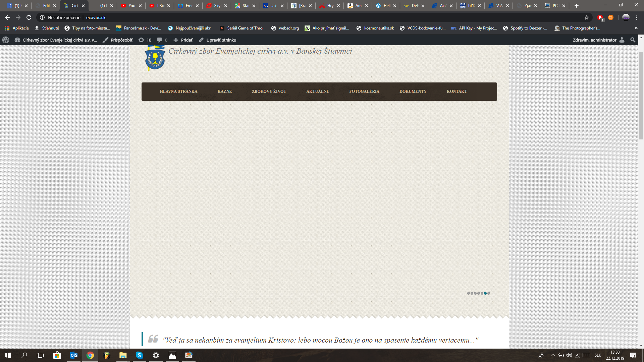
Task: Click the page vertical scrollbar thumb
Action: (641, 96)
